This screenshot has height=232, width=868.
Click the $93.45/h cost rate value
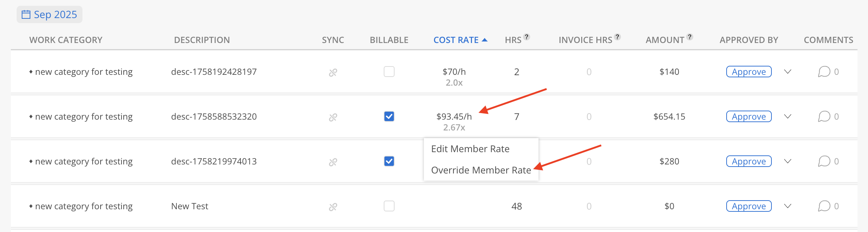(x=454, y=116)
